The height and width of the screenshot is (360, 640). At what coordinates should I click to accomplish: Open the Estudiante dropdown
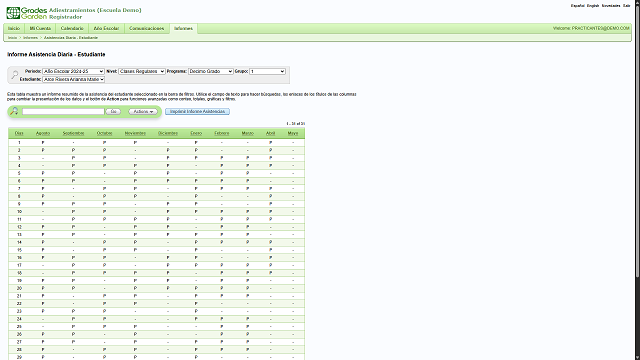73,79
